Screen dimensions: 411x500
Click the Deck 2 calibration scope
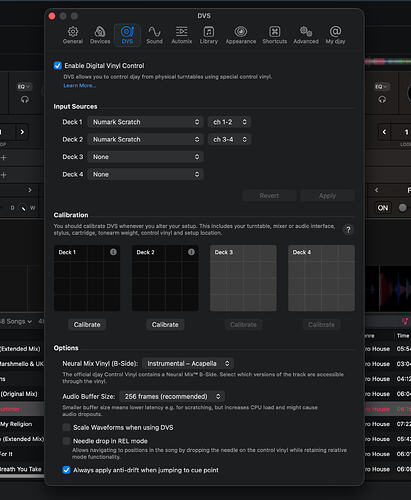[x=165, y=278]
